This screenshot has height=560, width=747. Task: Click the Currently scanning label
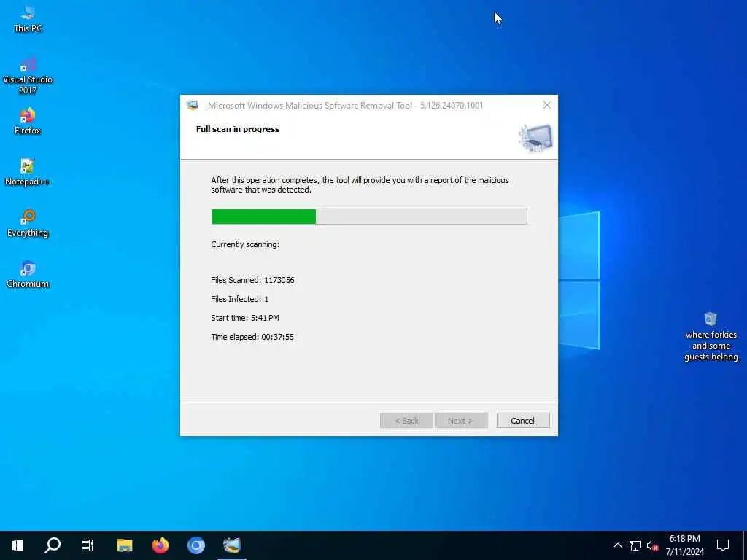tap(245, 244)
